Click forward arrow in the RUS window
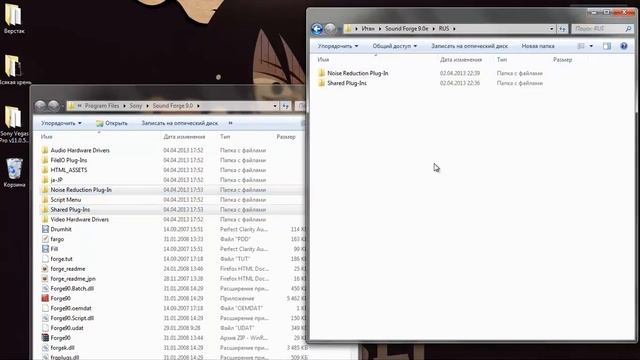The image size is (640, 360). pyautogui.click(x=330, y=29)
